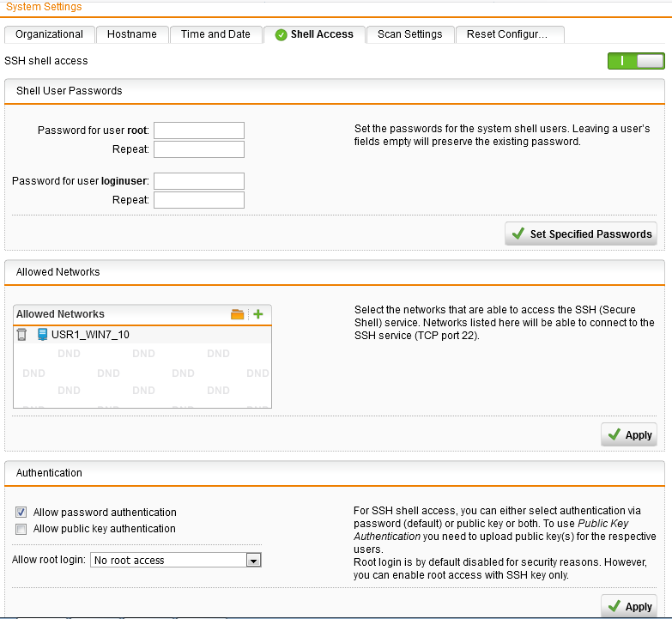Uncheck Allow password authentication
The width and height of the screenshot is (672, 619).
click(21, 513)
